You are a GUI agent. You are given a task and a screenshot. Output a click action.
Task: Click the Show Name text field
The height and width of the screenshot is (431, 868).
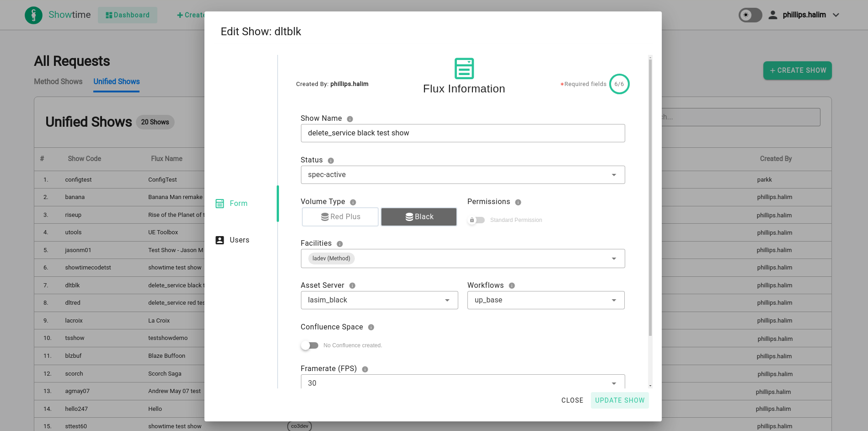click(x=462, y=133)
